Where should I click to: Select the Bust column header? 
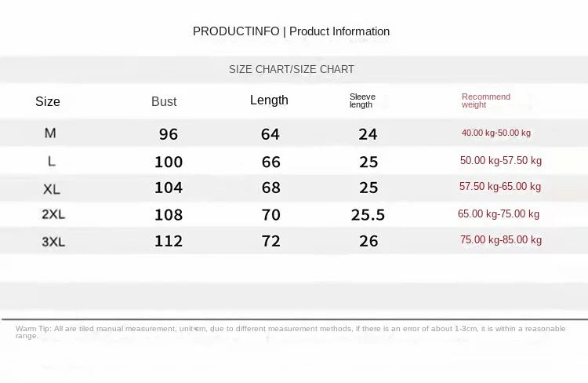(164, 101)
